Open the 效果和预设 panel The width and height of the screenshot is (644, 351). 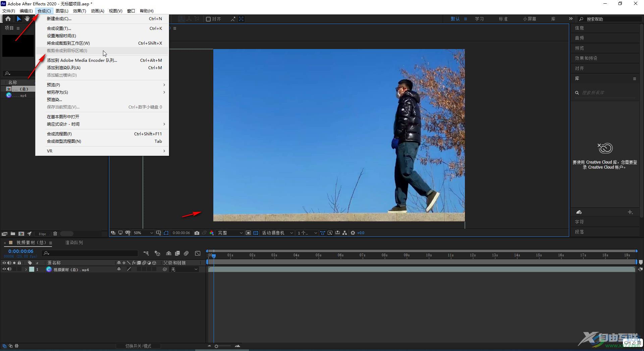click(x=586, y=58)
